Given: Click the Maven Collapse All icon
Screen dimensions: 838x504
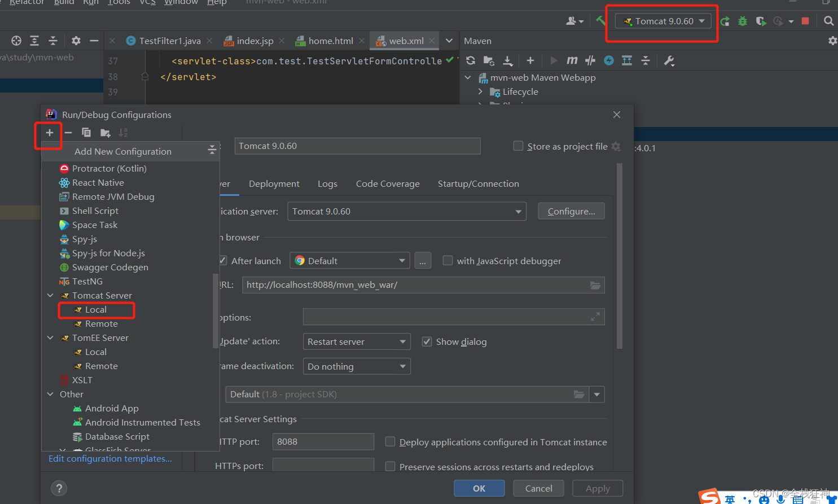Looking at the screenshot, I should pyautogui.click(x=646, y=60).
